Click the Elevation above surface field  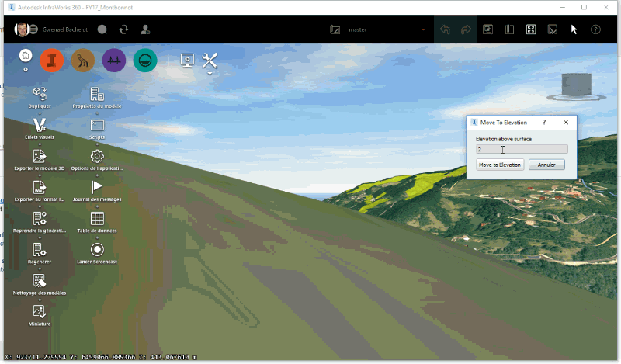pos(521,149)
